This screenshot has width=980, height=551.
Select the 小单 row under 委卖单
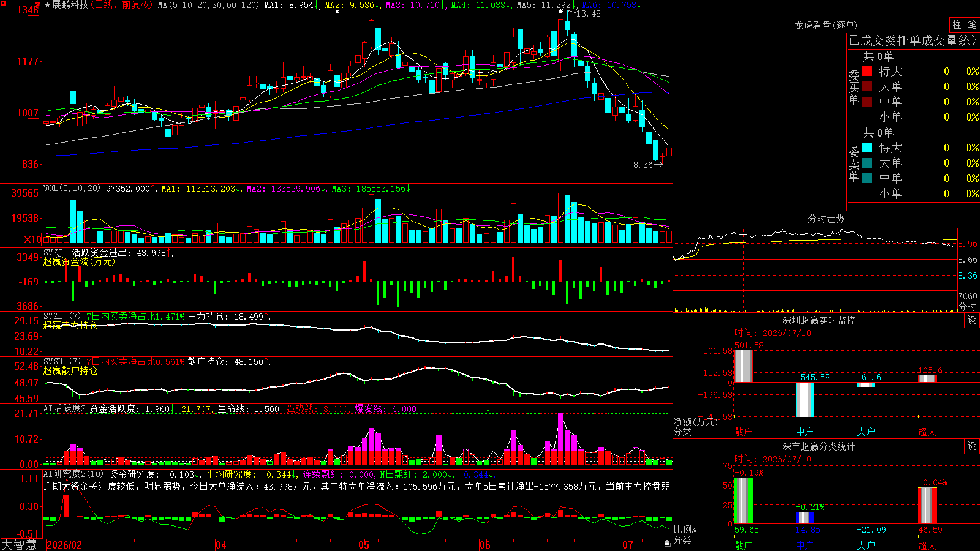pos(921,193)
